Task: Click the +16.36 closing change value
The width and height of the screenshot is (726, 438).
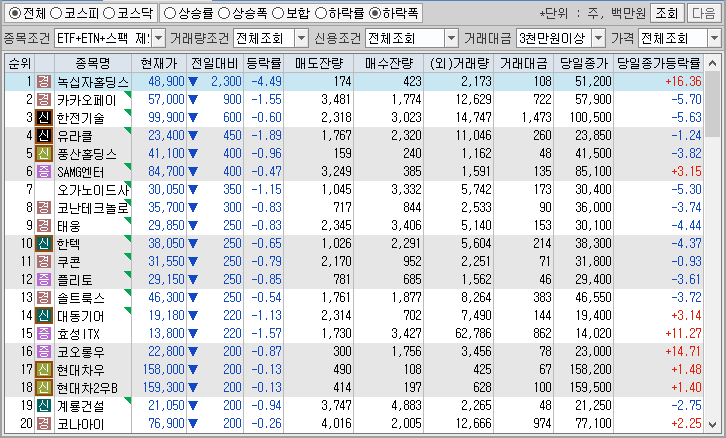Action: 683,81
